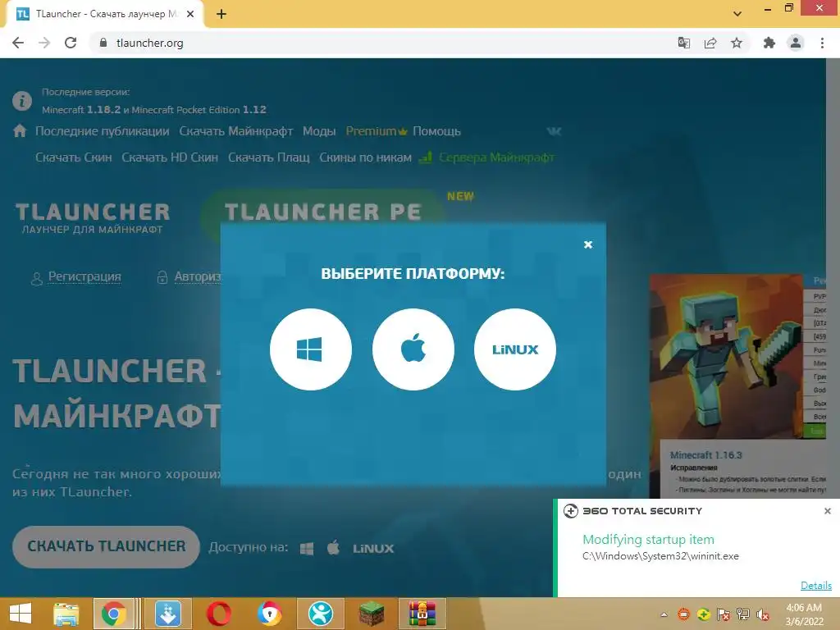Image resolution: width=840 pixels, height=630 pixels.
Task: Open taskbar clock showing 4:06 AM
Action: [804, 614]
